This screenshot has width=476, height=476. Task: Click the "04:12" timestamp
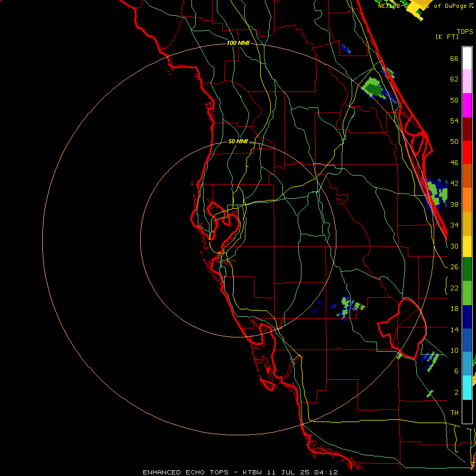pos(326,472)
